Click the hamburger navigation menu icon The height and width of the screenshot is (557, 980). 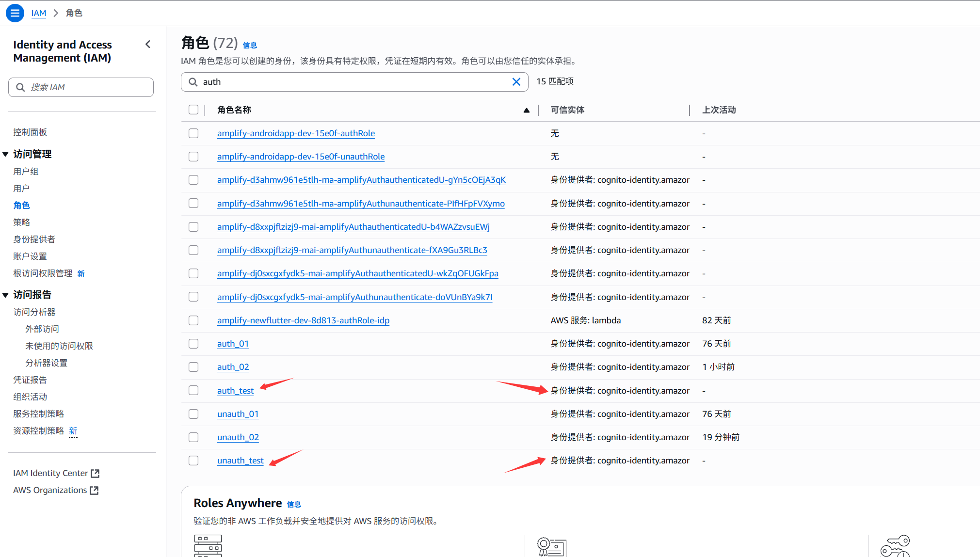click(15, 13)
